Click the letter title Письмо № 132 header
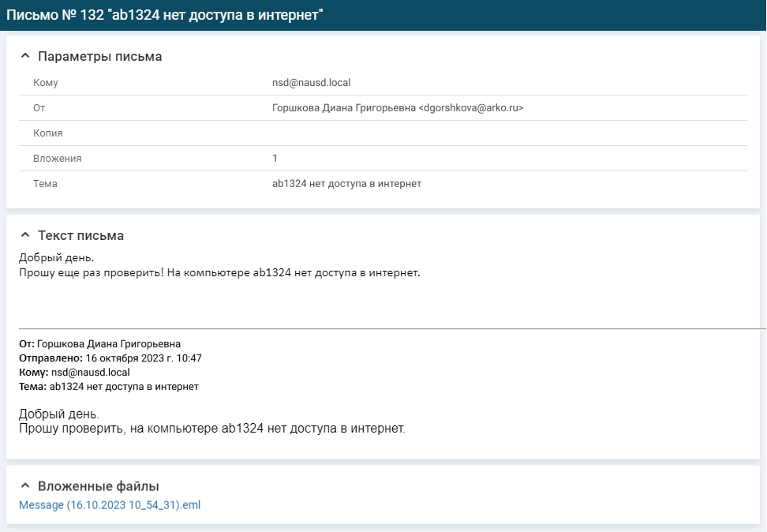The width and height of the screenshot is (767, 532). [164, 15]
